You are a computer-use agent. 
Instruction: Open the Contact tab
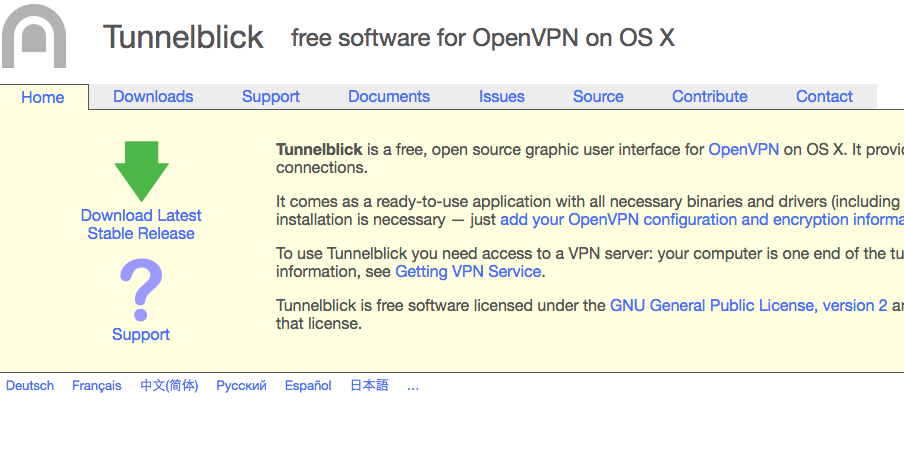click(824, 96)
